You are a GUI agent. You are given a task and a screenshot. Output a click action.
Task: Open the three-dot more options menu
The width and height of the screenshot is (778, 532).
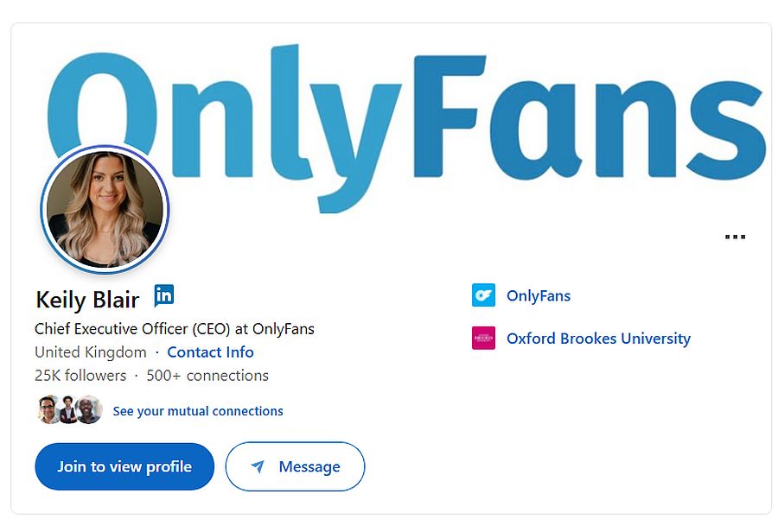735,236
